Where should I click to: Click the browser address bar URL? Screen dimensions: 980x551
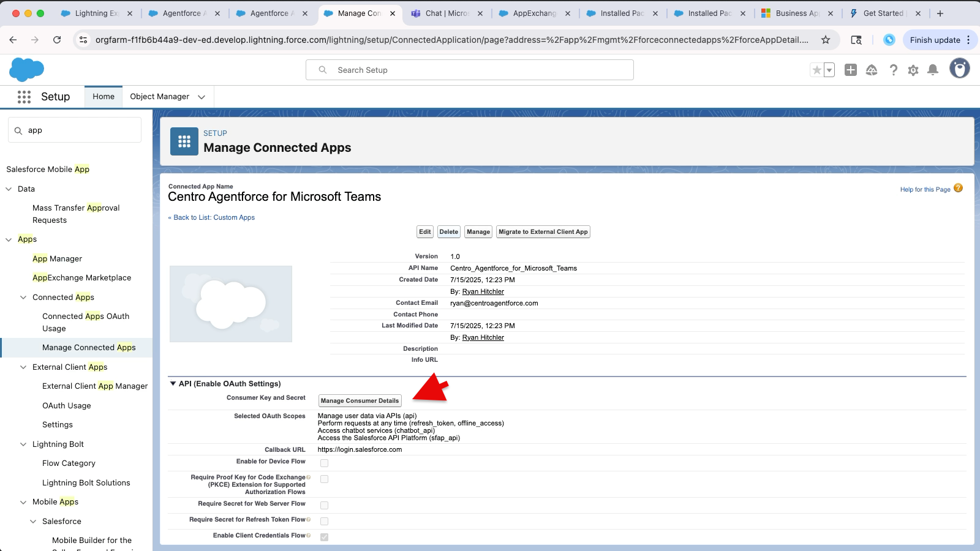(x=452, y=40)
